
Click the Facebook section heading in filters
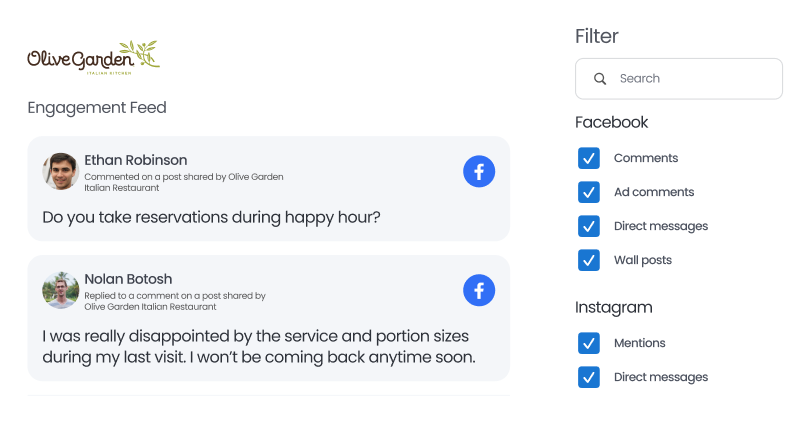click(x=611, y=122)
